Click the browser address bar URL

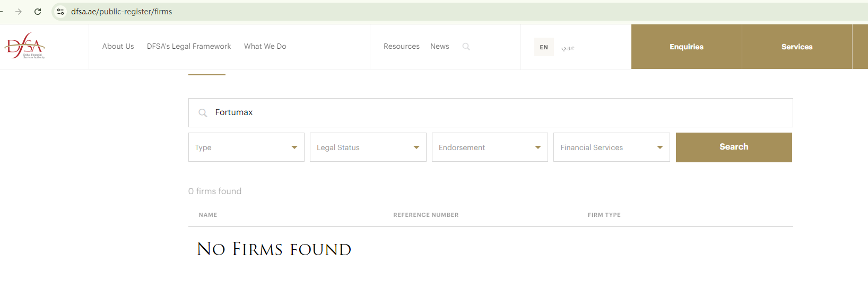click(x=121, y=12)
